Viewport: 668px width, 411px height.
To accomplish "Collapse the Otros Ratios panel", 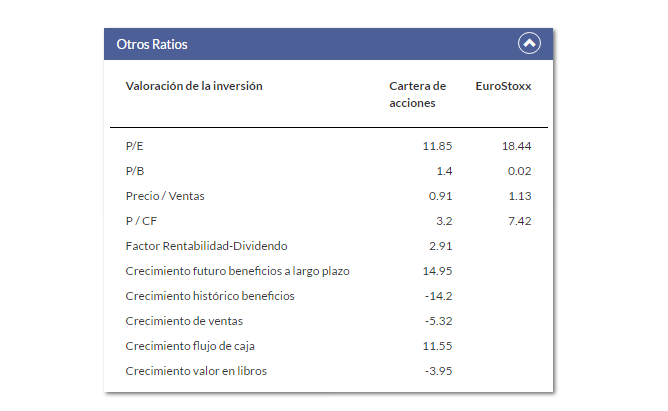I will pyautogui.click(x=529, y=43).
